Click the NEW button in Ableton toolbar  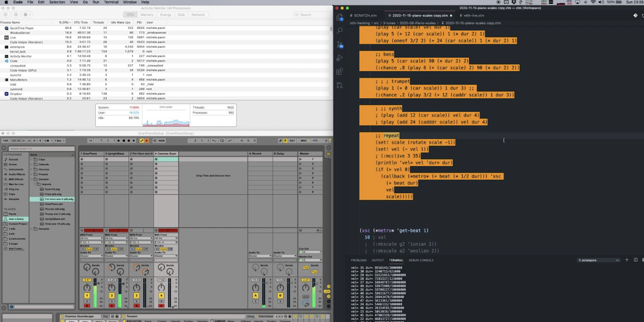coord(161,140)
